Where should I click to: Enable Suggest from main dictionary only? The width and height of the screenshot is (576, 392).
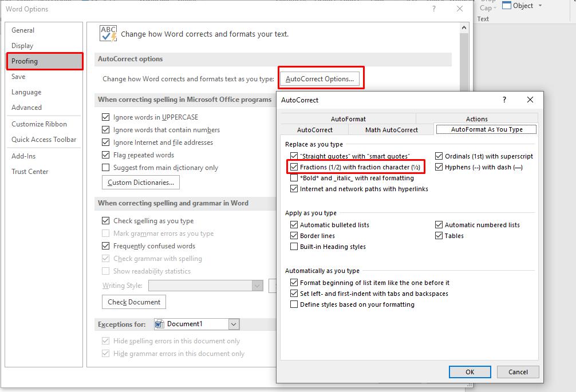coord(106,167)
